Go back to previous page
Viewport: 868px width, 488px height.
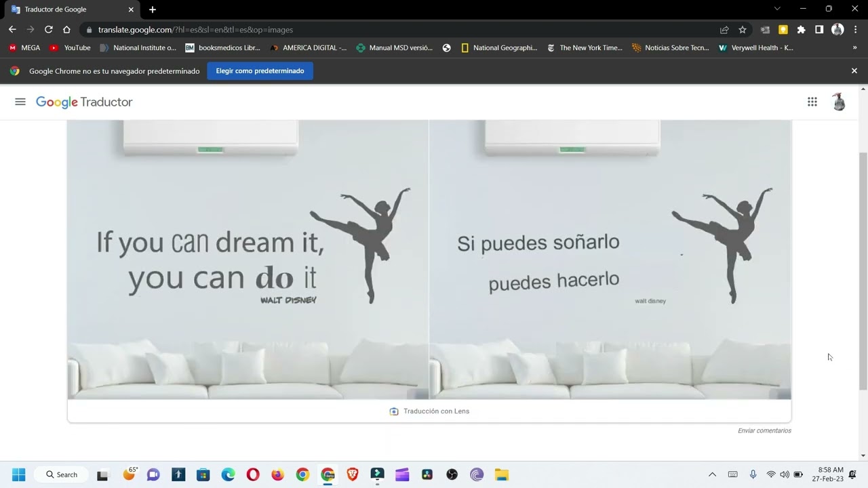pyautogui.click(x=12, y=30)
